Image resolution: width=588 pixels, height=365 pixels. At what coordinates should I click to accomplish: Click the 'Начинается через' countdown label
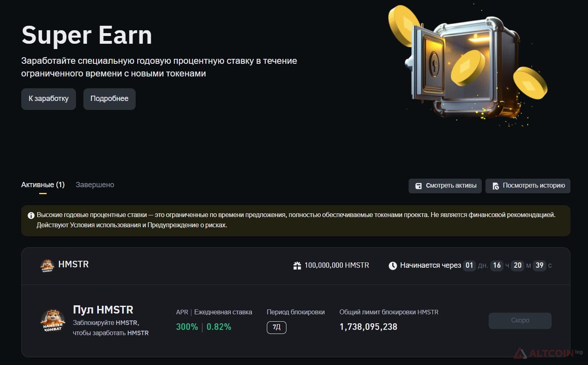point(430,266)
